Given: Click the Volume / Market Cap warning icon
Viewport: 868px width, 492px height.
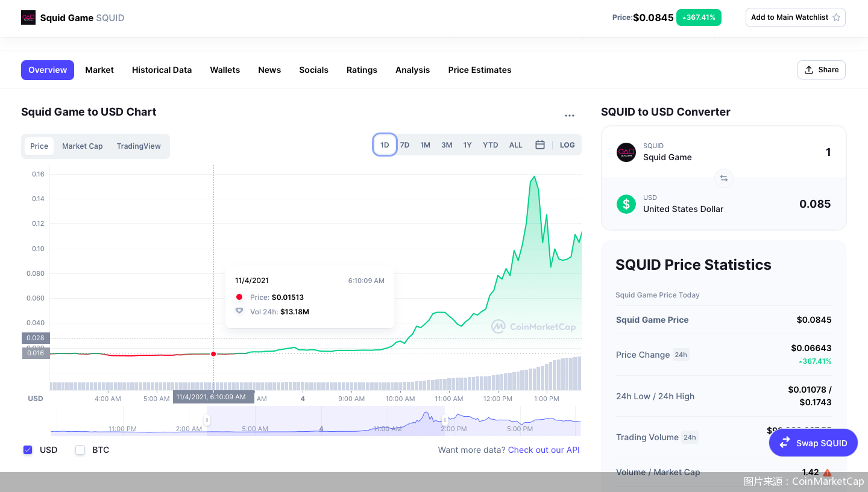Looking at the screenshot, I should 827,473.
